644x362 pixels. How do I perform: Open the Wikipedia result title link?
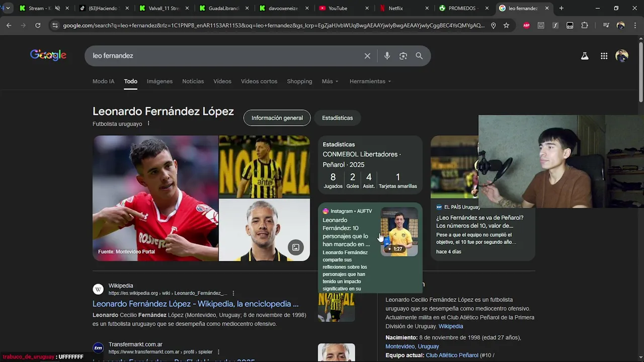pos(195,304)
